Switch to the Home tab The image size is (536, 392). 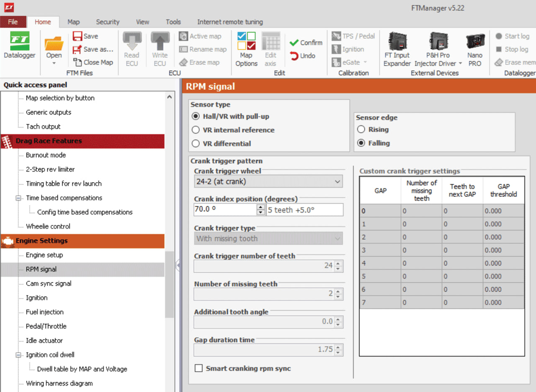(43, 22)
